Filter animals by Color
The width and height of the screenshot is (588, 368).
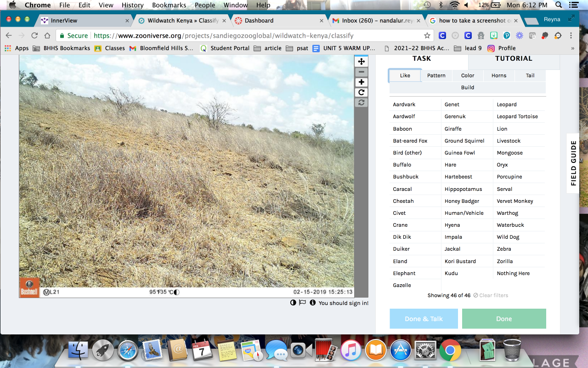[468, 75]
